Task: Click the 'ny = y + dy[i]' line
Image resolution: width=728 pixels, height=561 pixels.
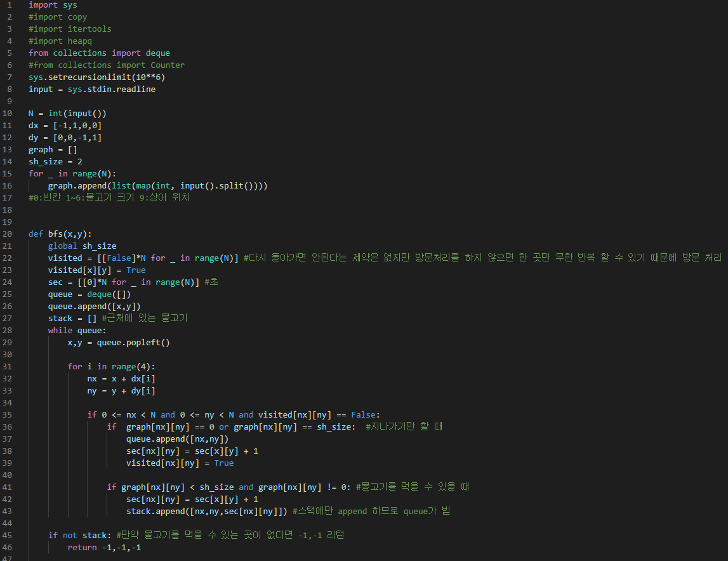Action: 121,391
